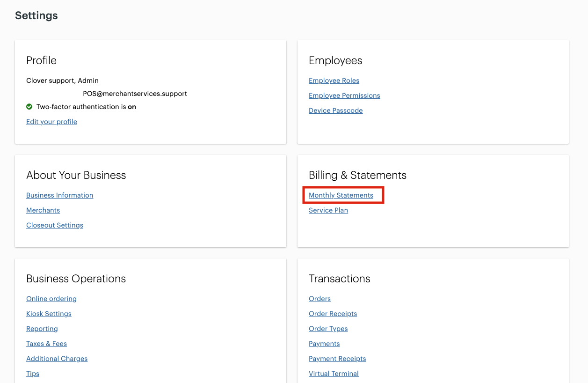Open Monthly Statements
588x383 pixels.
(x=341, y=195)
